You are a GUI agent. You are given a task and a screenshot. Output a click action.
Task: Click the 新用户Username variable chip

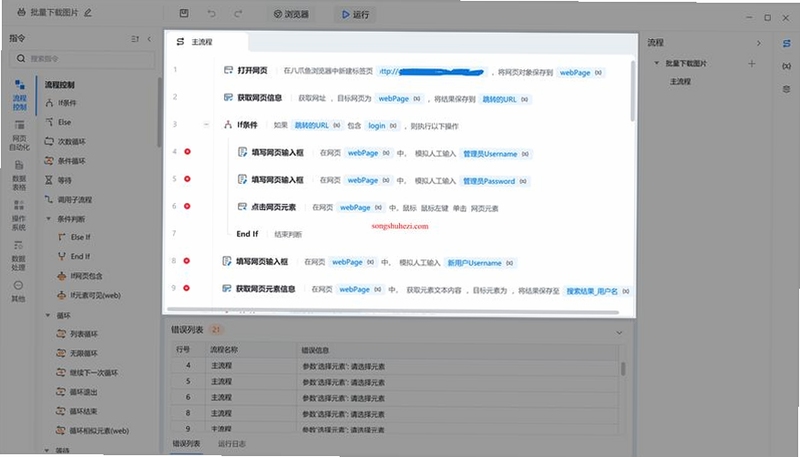[x=480, y=263]
